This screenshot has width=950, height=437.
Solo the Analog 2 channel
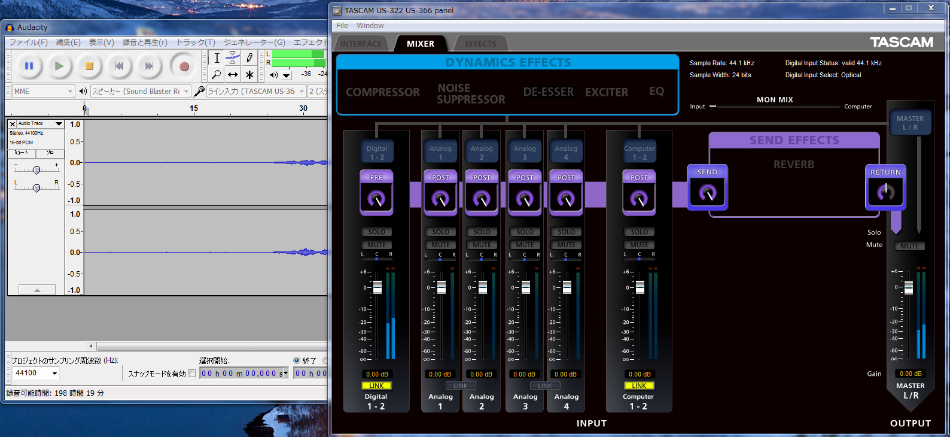[x=482, y=232]
